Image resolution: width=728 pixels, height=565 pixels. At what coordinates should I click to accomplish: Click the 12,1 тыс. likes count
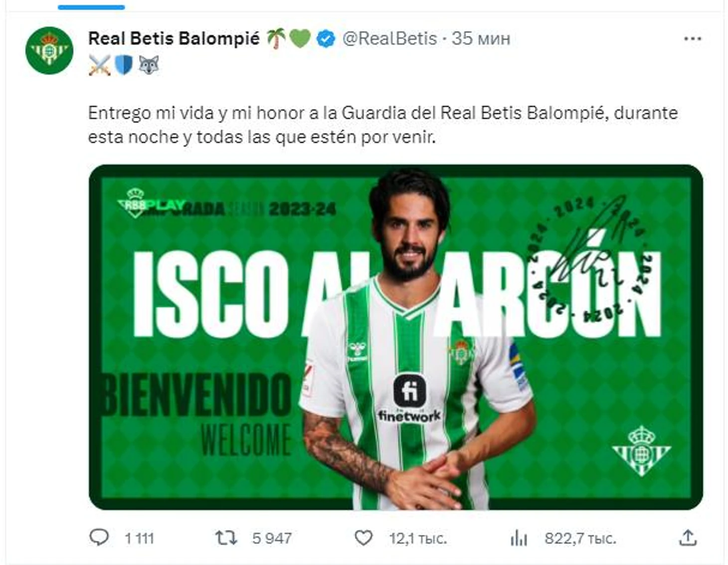click(418, 539)
